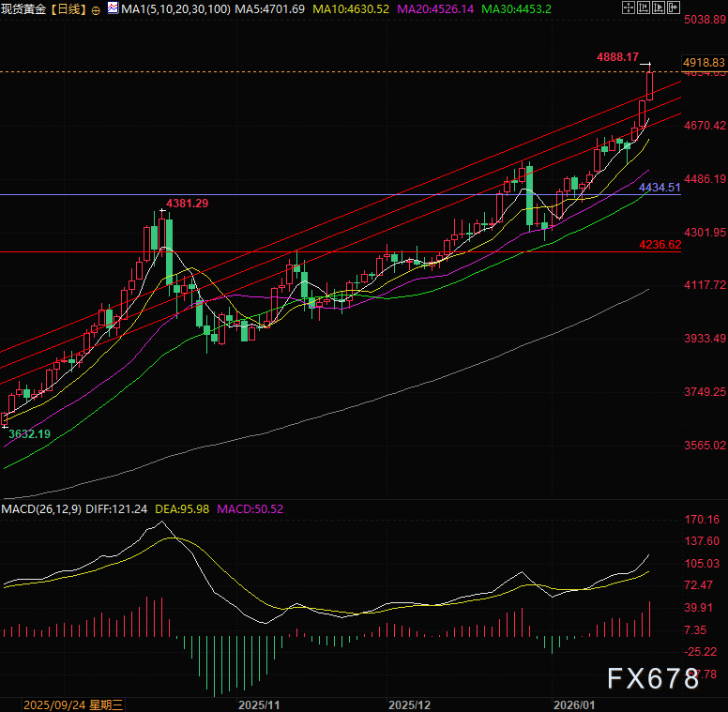This screenshot has height=712, width=728.
Task: Click the 现货黄金 symbol title
Action: point(24,9)
